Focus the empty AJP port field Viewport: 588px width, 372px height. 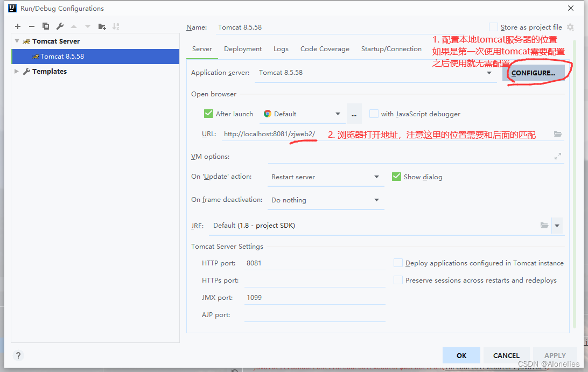[314, 315]
